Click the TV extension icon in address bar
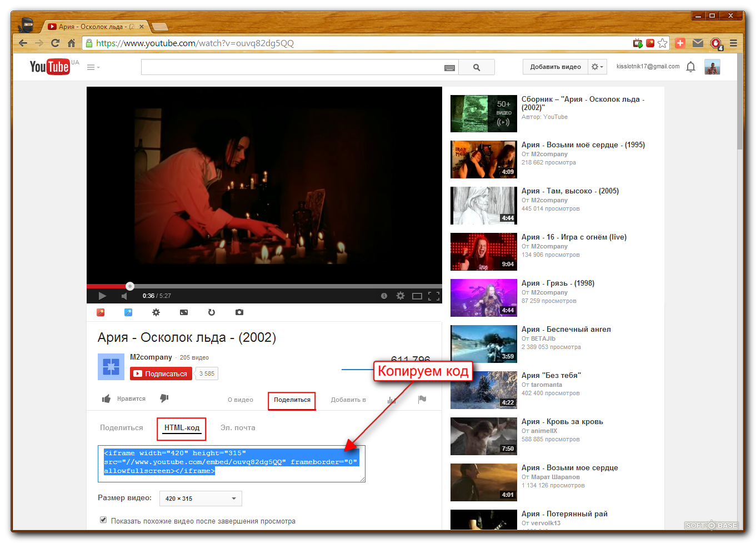The height and width of the screenshot is (543, 756). [x=637, y=43]
